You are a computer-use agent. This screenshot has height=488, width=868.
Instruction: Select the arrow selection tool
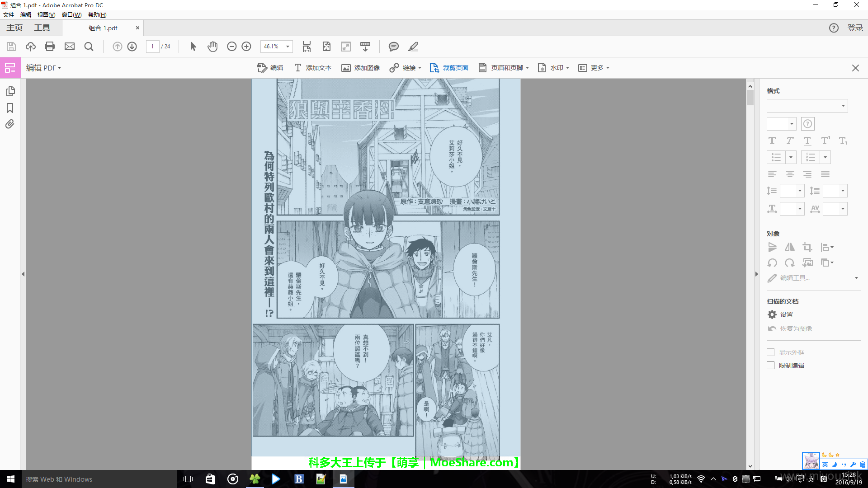[x=193, y=47]
